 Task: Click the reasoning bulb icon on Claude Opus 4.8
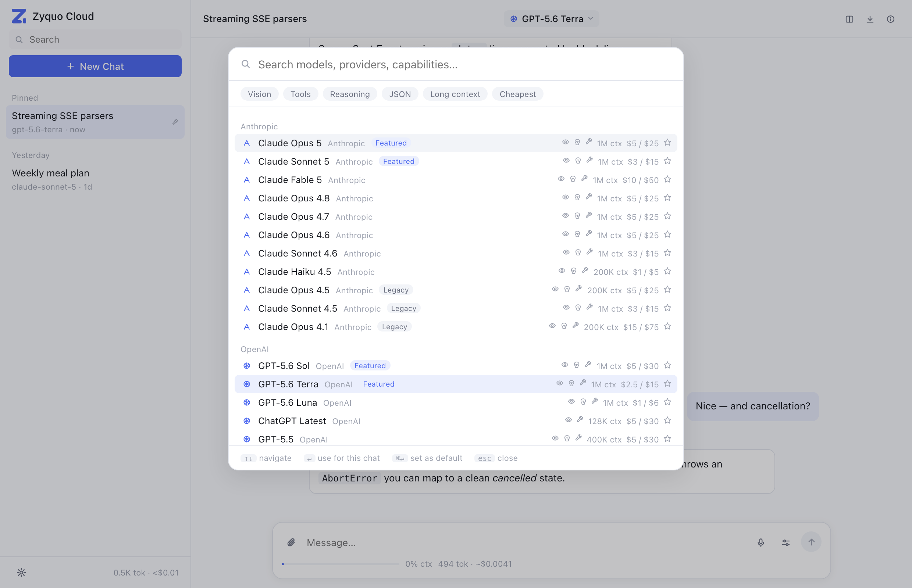click(x=577, y=197)
